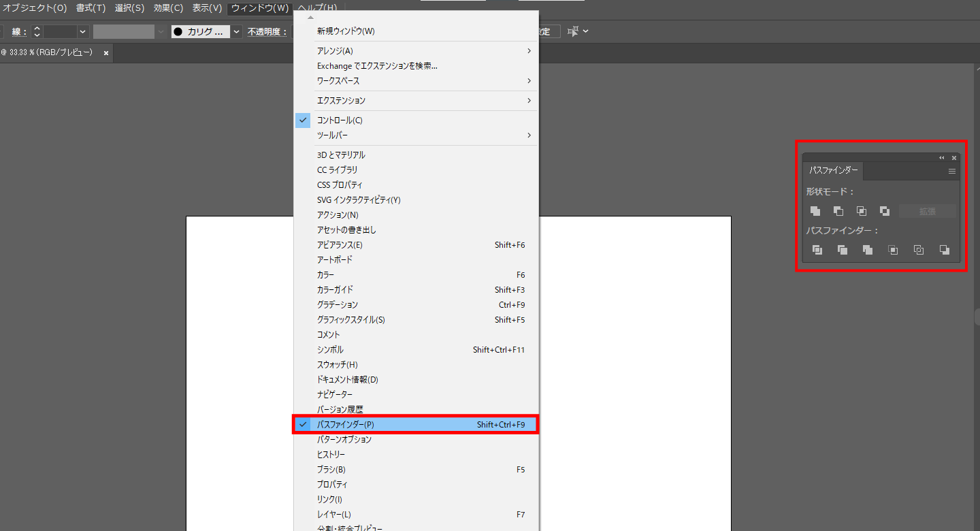The height and width of the screenshot is (531, 980).
Task: Open the 書式(T) menu
Action: [x=91, y=7]
